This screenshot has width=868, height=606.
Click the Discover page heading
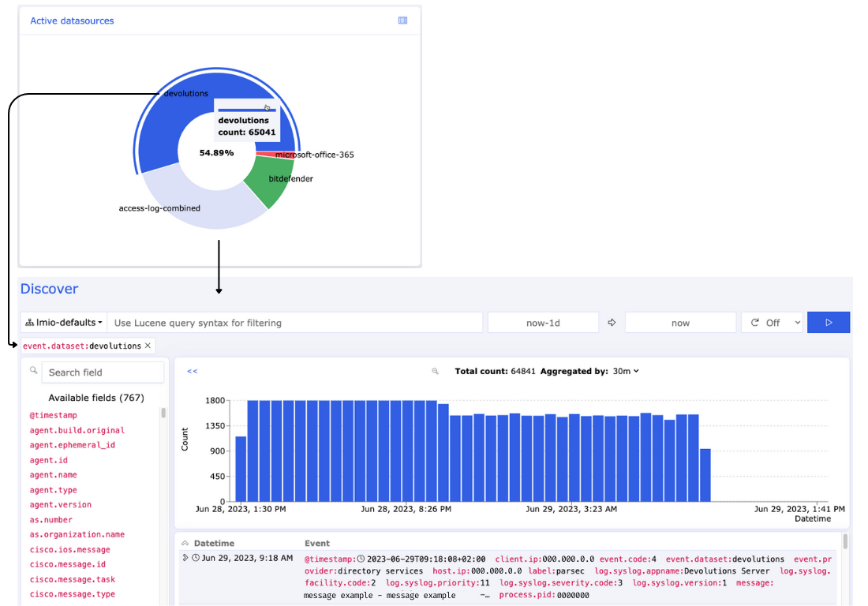(x=49, y=289)
